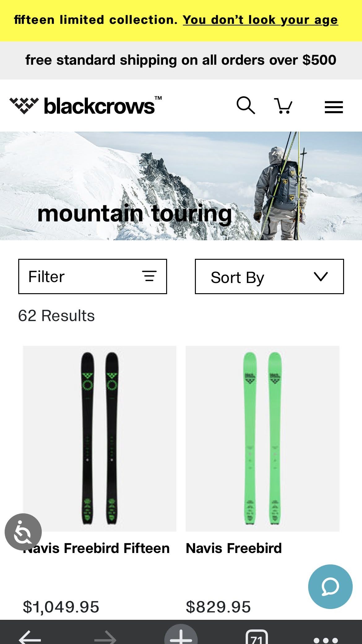Click the blackcrows chevron logo
The image size is (362, 644).
[x=24, y=106]
